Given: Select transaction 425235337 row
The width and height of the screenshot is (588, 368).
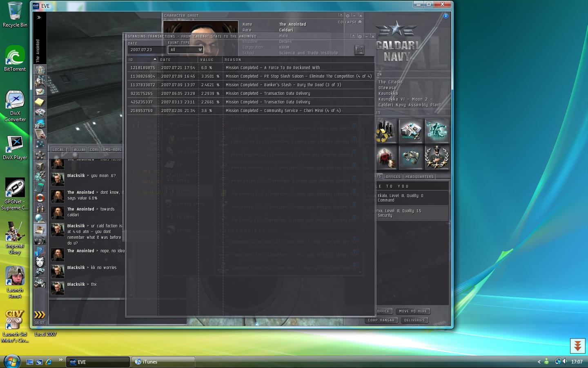Looking at the screenshot, I should point(251,102).
